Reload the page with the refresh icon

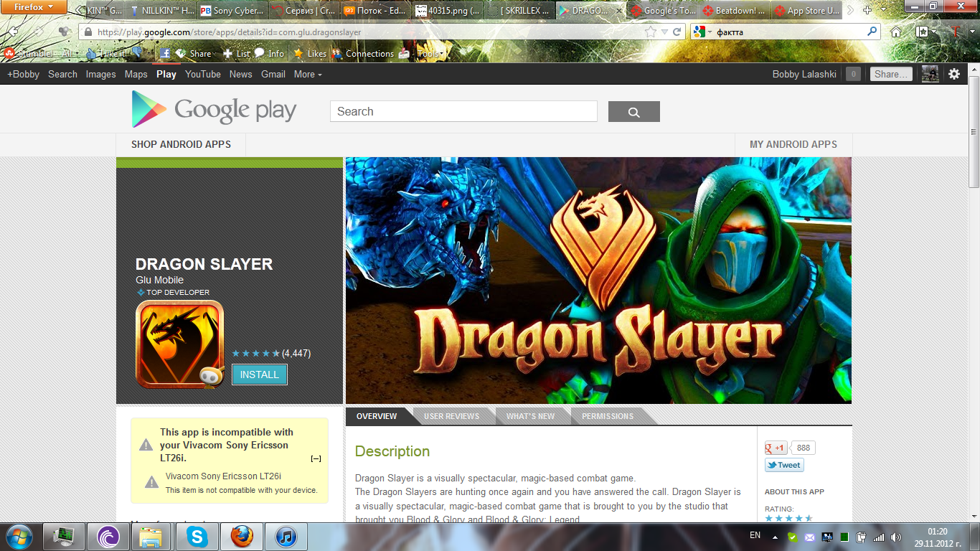(x=677, y=32)
